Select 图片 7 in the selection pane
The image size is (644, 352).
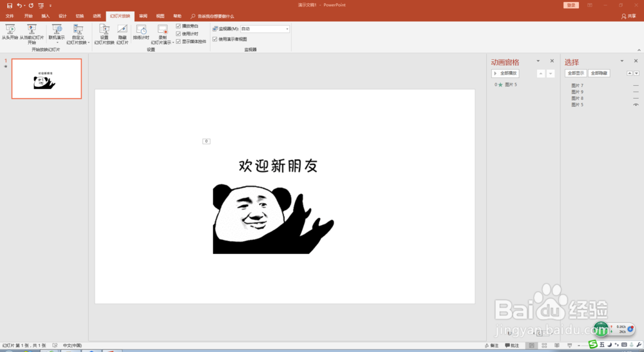point(578,86)
